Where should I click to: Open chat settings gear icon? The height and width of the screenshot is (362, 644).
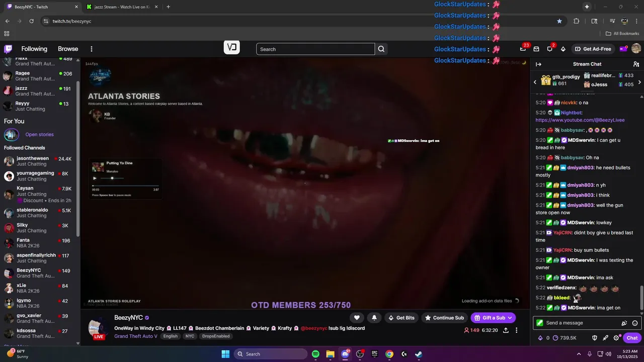pyautogui.click(x=616, y=338)
